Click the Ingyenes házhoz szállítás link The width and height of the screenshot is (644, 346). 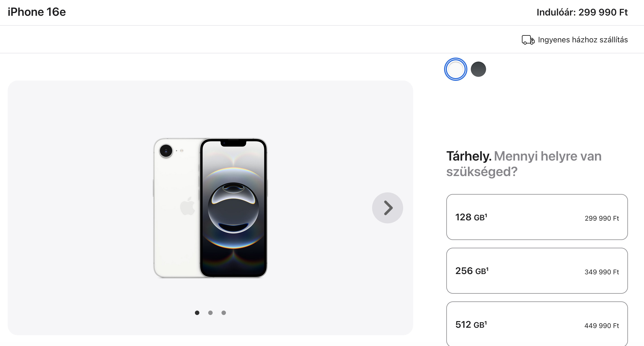tap(582, 40)
